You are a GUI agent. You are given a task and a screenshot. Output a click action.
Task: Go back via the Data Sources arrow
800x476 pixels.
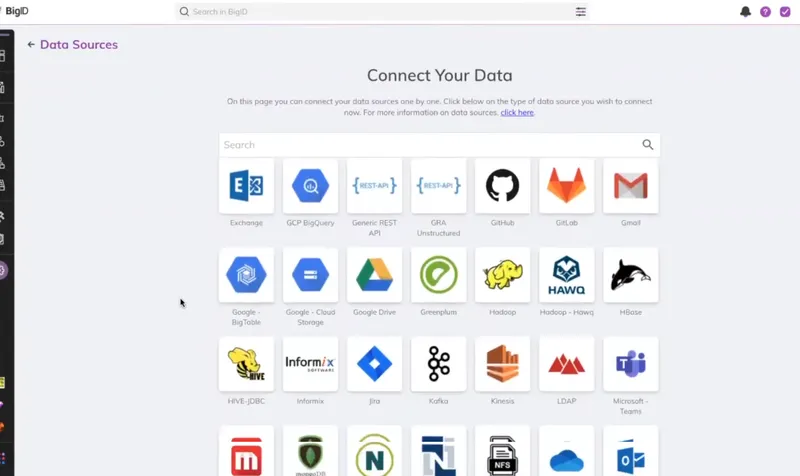coord(31,45)
